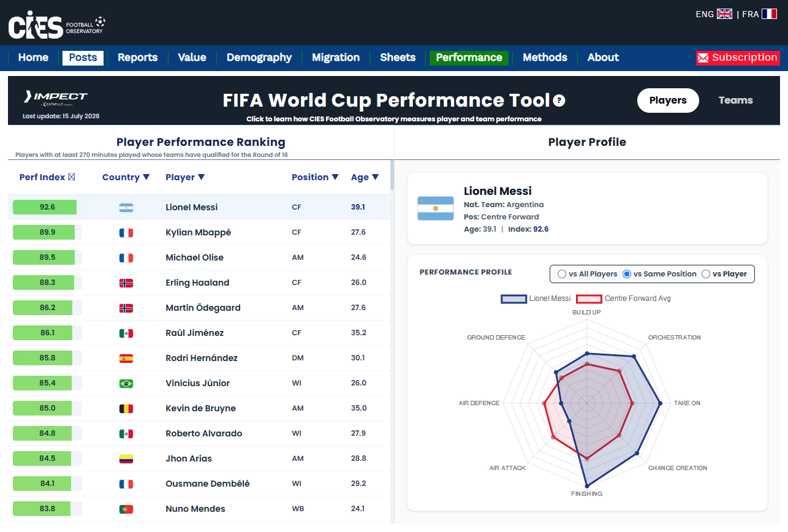This screenshot has width=788, height=532.
Task: Click the Portugal flag in Nuno Mendes's row
Action: pos(126,509)
